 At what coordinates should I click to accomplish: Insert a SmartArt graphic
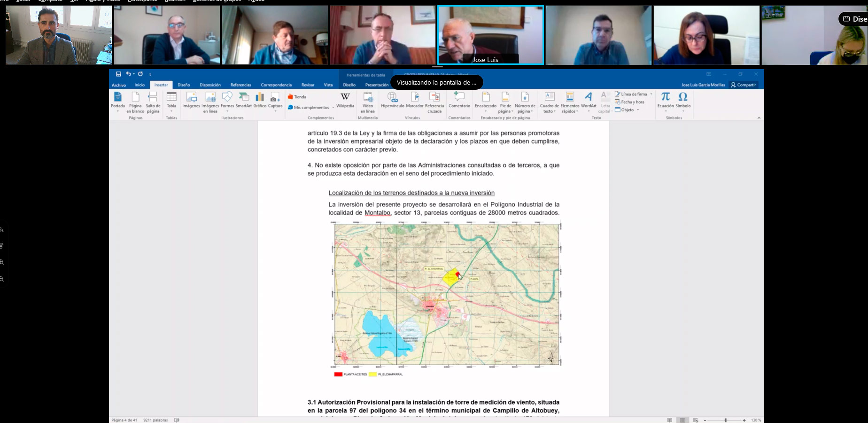pyautogui.click(x=243, y=100)
